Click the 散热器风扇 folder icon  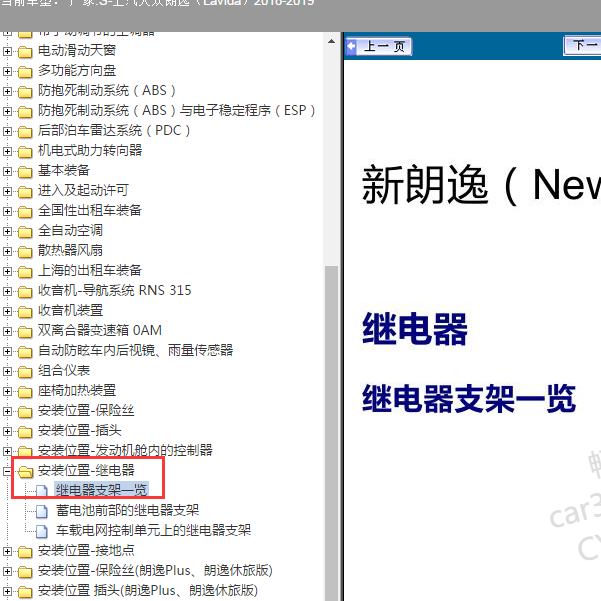[x=25, y=251]
